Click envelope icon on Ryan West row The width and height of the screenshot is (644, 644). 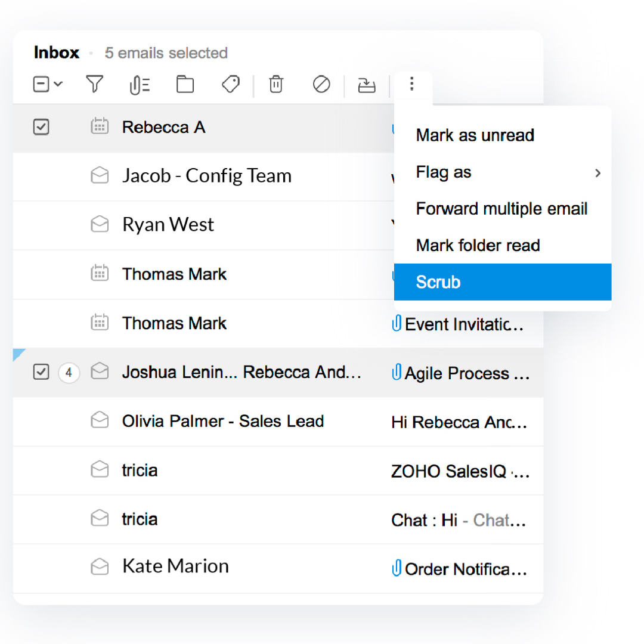pos(100,224)
